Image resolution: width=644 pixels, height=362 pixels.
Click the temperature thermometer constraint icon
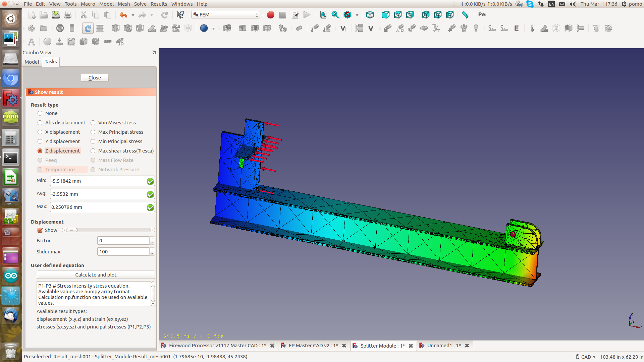pos(532,28)
